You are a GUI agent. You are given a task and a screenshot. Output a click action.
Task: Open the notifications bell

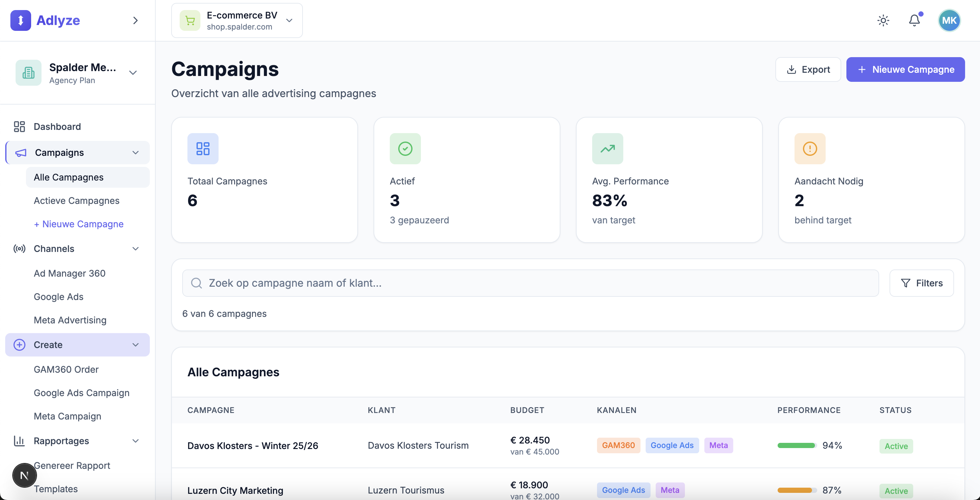click(x=914, y=20)
